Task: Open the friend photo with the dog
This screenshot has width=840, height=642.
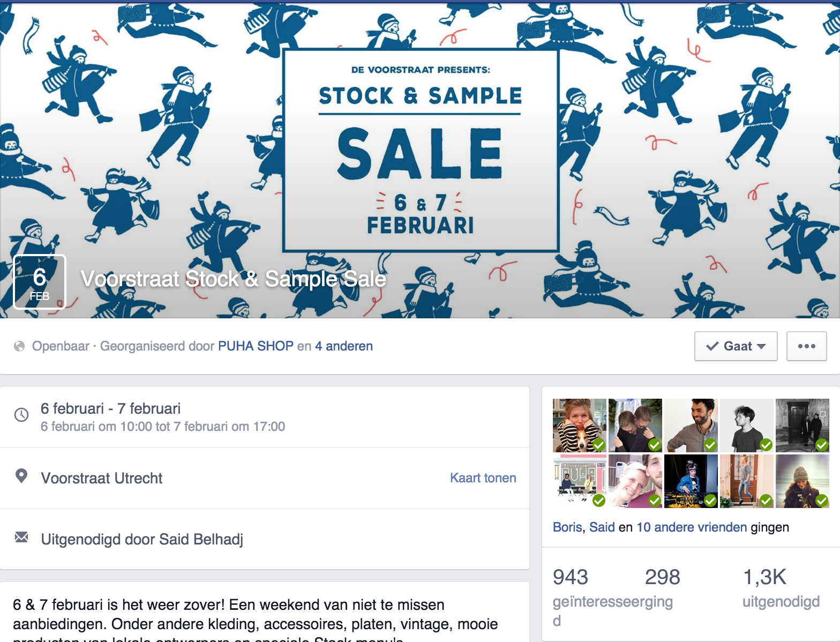Action: 580,425
